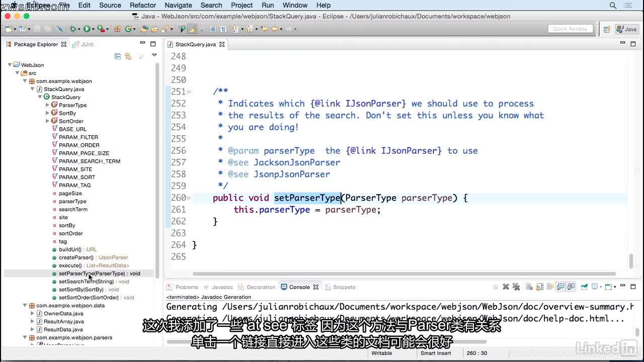Toggle Show Console on Standard Error change
The image size is (644, 362).
pos(571,287)
